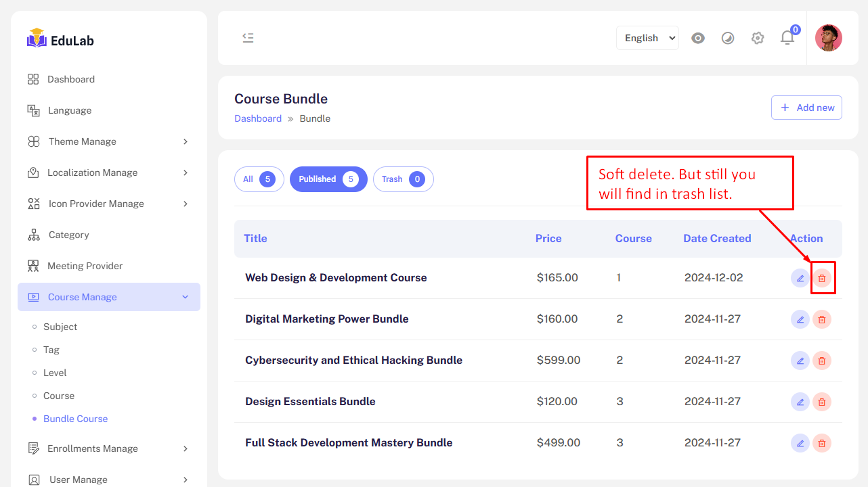
Task: Collapse the sidebar using the menu icon
Action: 248,38
